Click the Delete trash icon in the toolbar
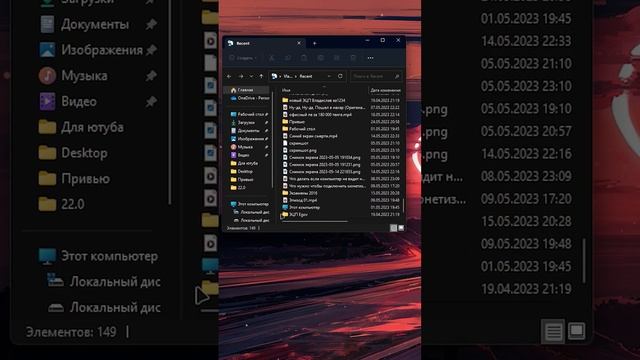 (x=353, y=58)
